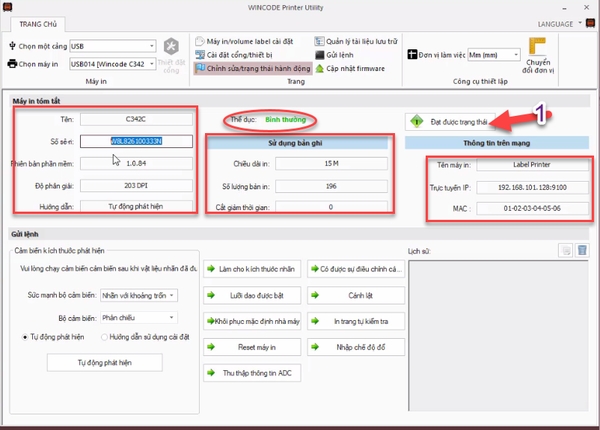Open the LANGUAGE menu

pyautogui.click(x=563, y=21)
